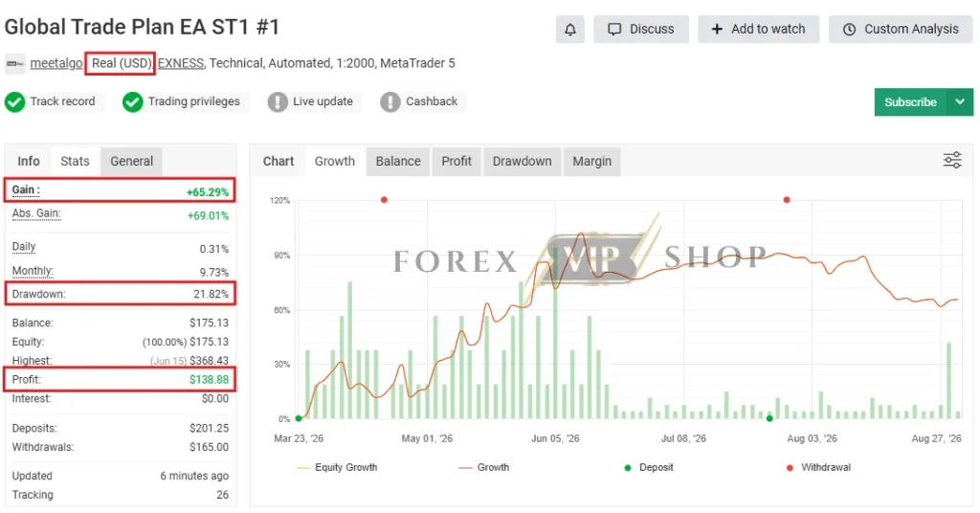Click the plus icon in Add to watch
980x513 pixels.
pos(717,30)
